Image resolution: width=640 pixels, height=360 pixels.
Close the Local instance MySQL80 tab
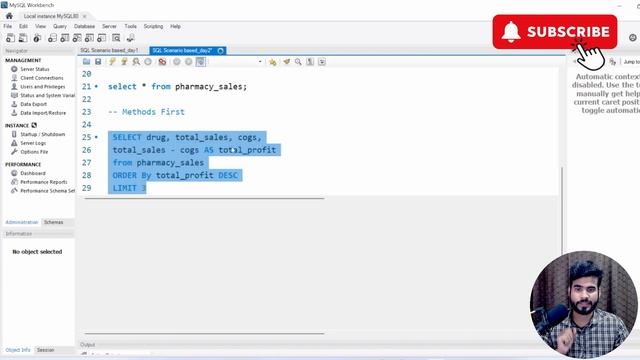[84, 16]
